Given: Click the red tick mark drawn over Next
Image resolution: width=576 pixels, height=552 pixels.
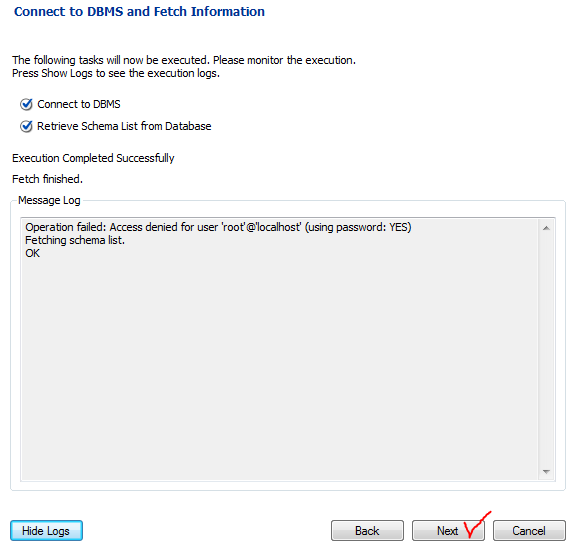Looking at the screenshot, I should (477, 524).
